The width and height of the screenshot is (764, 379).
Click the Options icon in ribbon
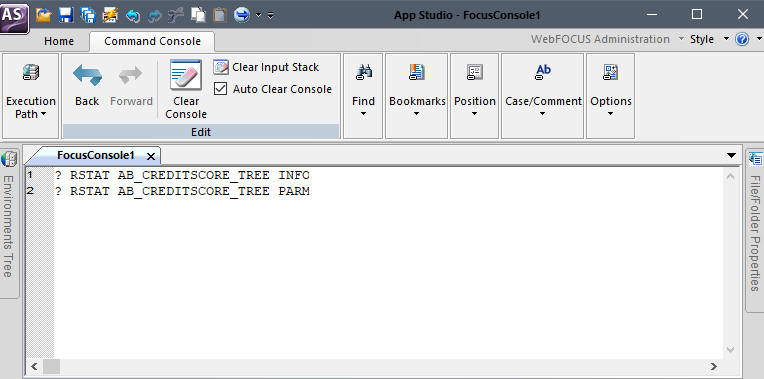[611, 72]
